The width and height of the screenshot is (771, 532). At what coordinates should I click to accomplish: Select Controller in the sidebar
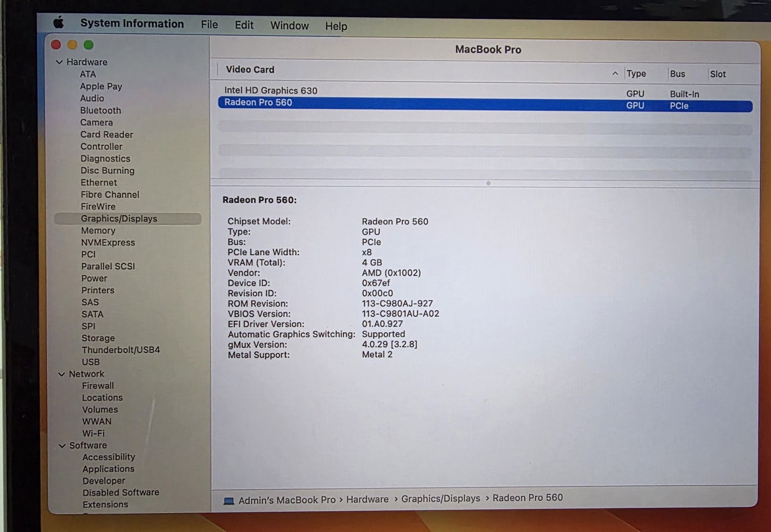(x=102, y=146)
